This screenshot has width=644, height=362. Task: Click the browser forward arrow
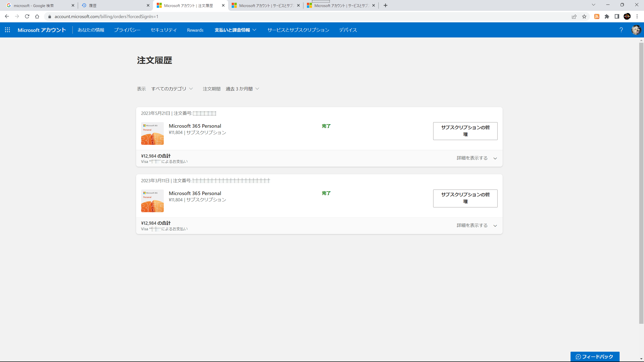[17, 17]
